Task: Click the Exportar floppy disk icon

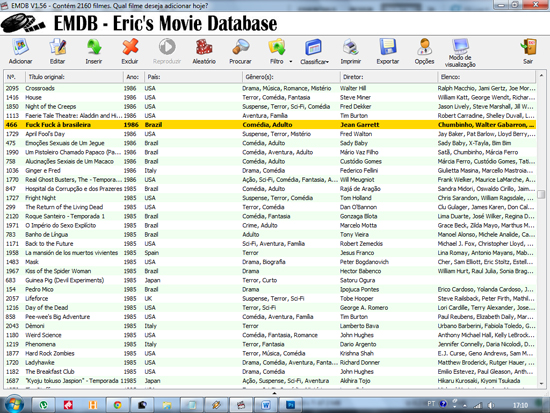Action: (388, 47)
